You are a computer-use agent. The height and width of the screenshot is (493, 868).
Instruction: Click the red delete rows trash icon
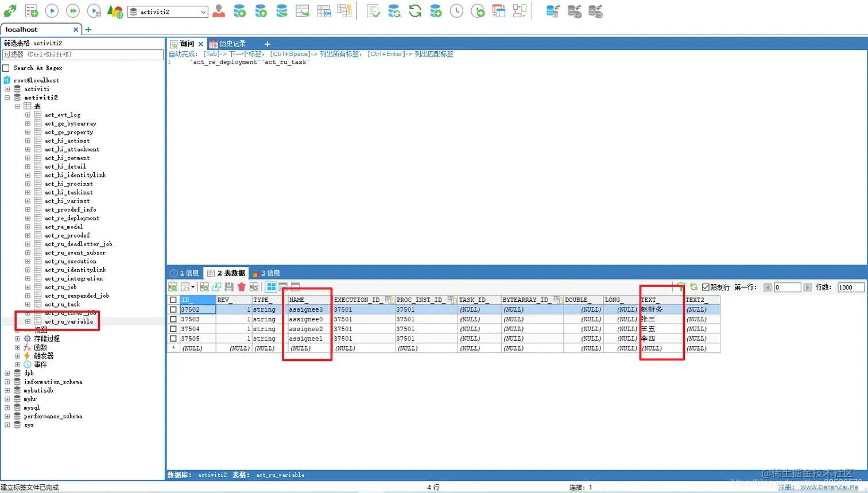241,287
